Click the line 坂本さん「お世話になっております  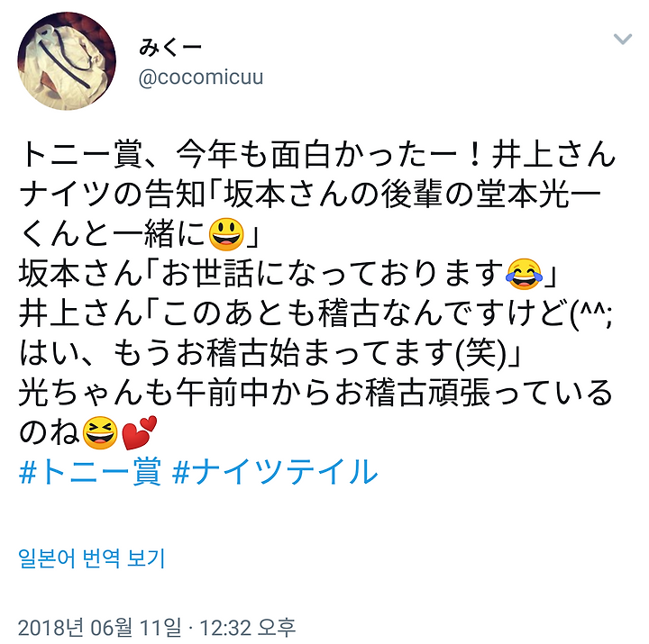tap(287, 274)
